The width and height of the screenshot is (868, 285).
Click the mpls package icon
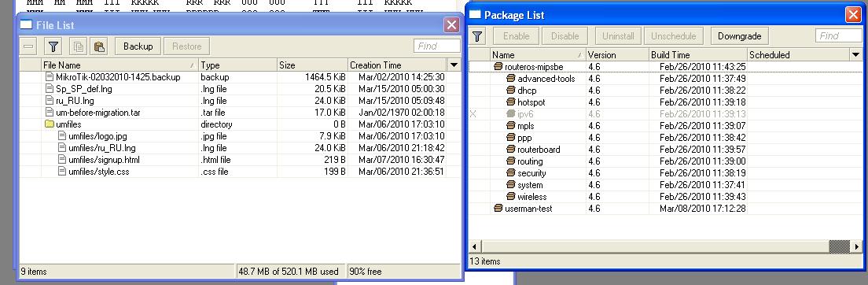[x=511, y=126]
